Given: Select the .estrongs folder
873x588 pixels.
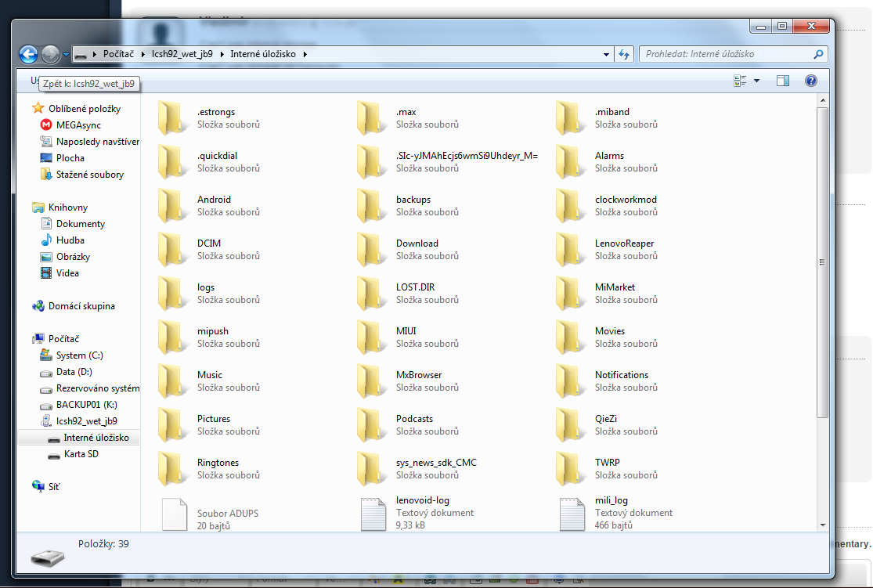Looking at the screenshot, I should [x=209, y=117].
